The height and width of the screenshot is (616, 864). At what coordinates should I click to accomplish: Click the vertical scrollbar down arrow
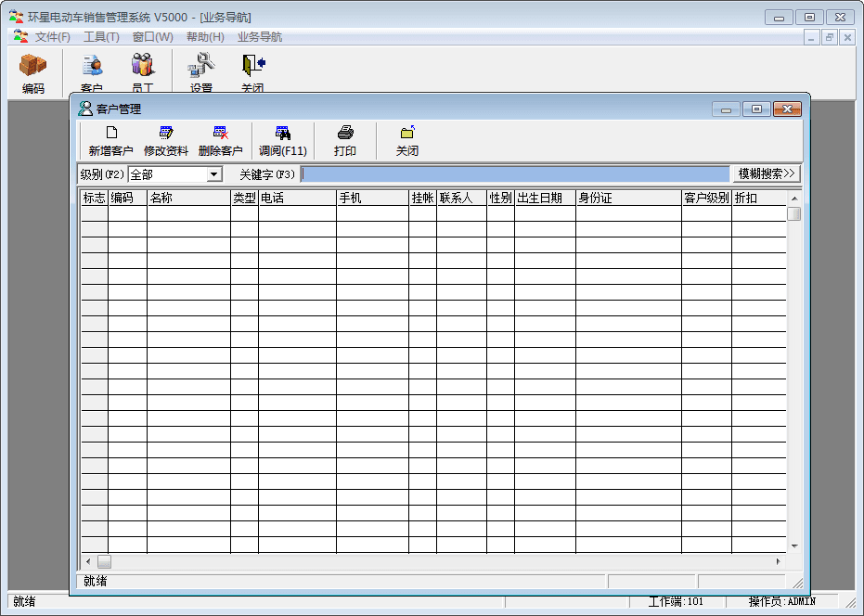pyautogui.click(x=794, y=546)
